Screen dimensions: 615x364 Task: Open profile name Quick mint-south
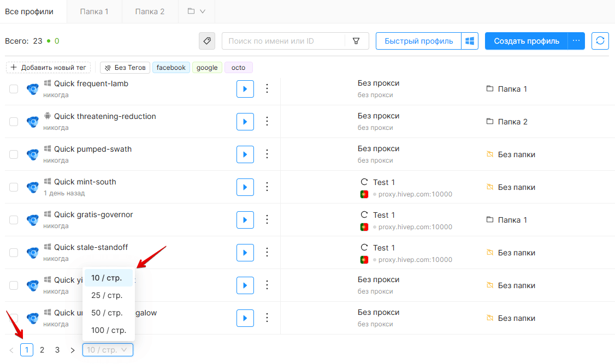pyautogui.click(x=85, y=182)
